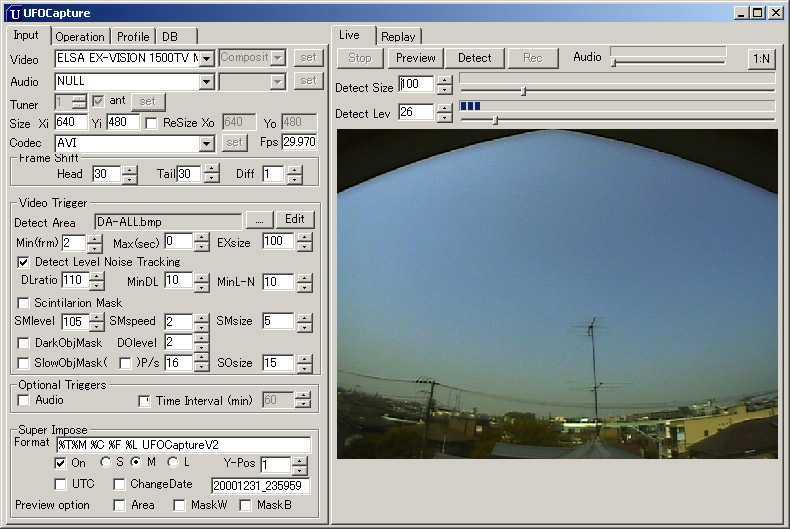
Task: Click the SMsize spinner arrows
Action: [x=305, y=323]
